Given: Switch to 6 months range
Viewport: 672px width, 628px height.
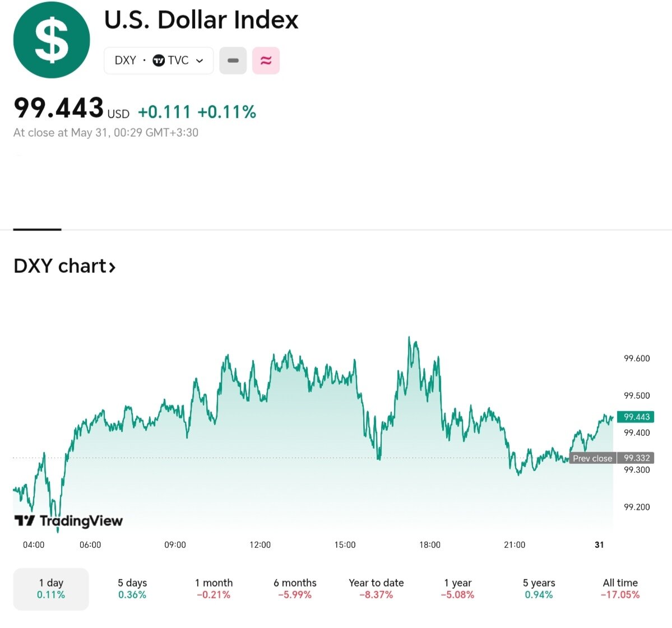Looking at the screenshot, I should point(295,588).
